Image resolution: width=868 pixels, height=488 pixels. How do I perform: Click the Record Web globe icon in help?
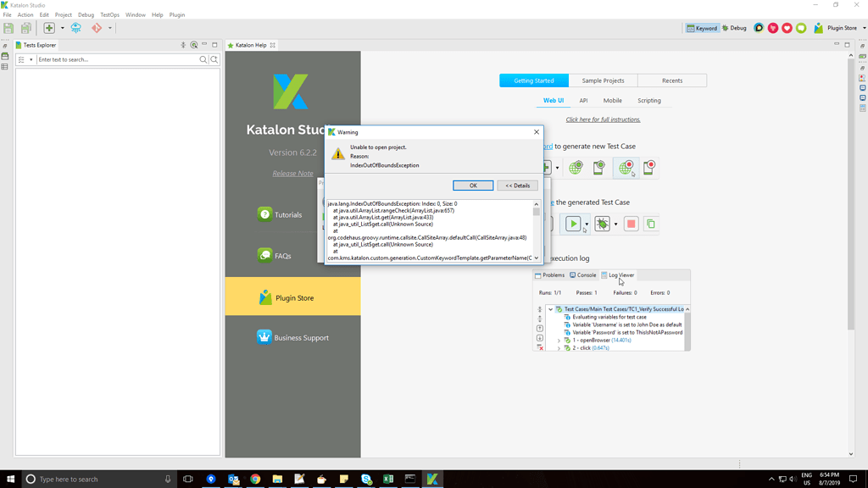(x=626, y=167)
